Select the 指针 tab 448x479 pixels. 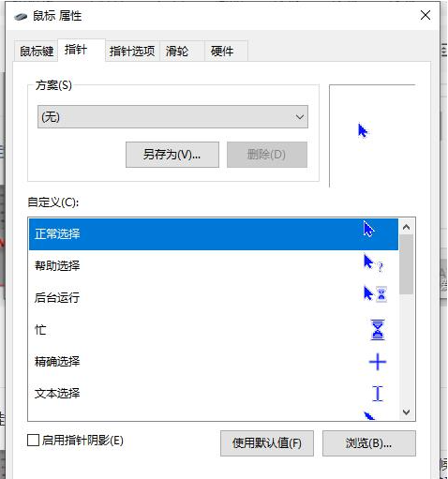pos(82,50)
